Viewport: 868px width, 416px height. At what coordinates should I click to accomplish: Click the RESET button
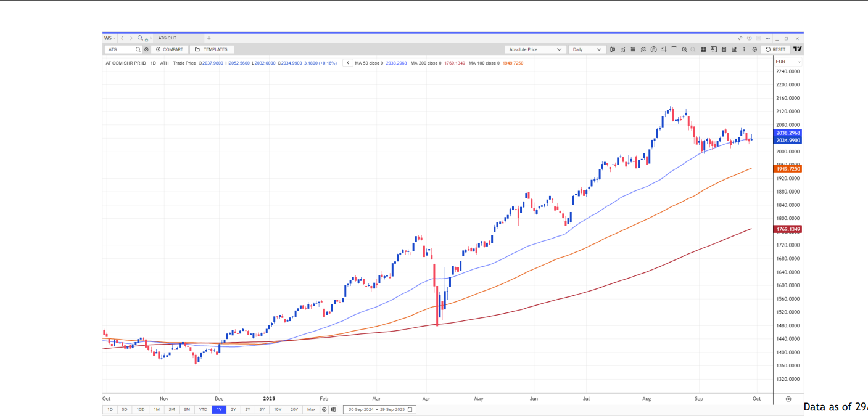[x=775, y=49]
